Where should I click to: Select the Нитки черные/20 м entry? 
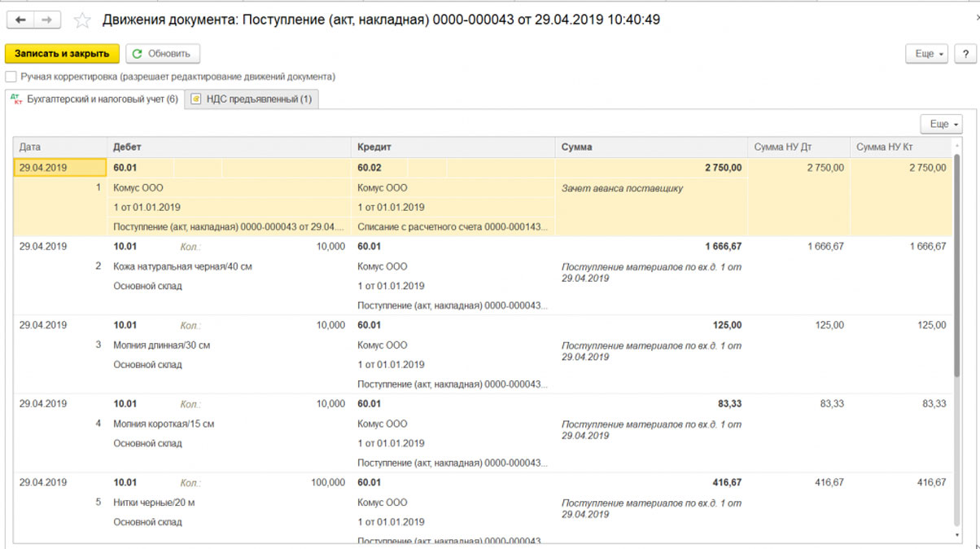154,503
